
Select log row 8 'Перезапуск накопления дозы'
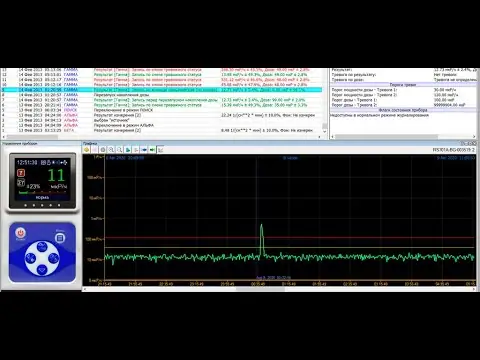click(x=161, y=95)
